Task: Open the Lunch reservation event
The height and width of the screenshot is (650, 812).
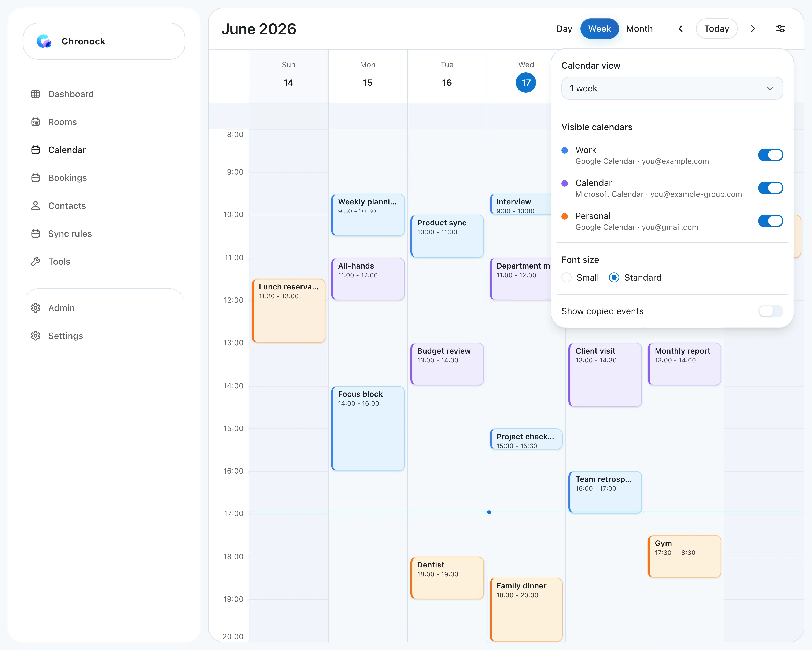Action: 288,310
